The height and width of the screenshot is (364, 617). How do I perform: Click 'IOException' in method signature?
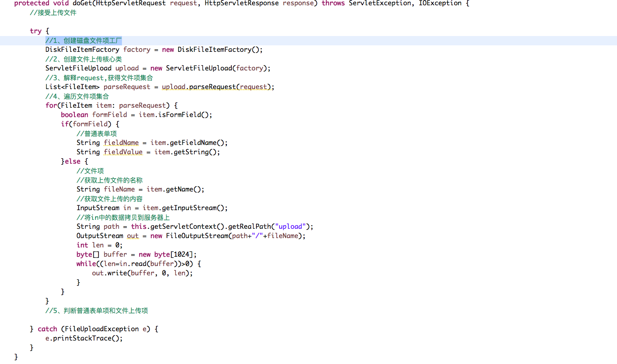pos(440,3)
